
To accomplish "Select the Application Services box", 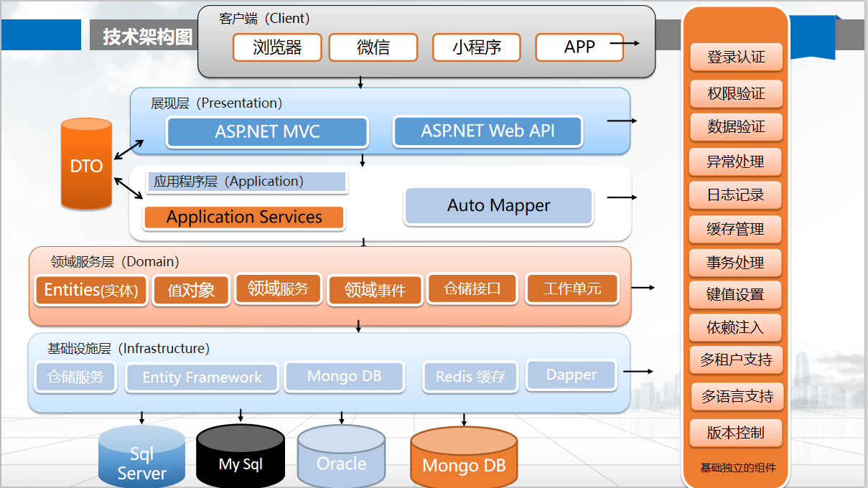I will coord(244,217).
